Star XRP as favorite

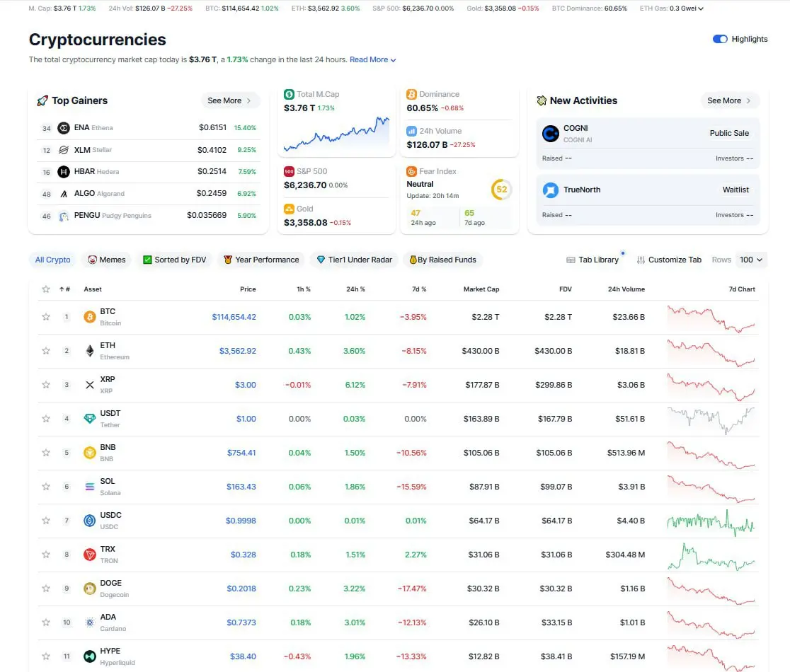[46, 385]
